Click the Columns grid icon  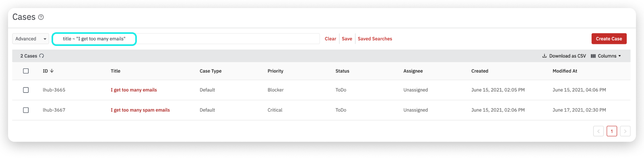click(x=593, y=56)
